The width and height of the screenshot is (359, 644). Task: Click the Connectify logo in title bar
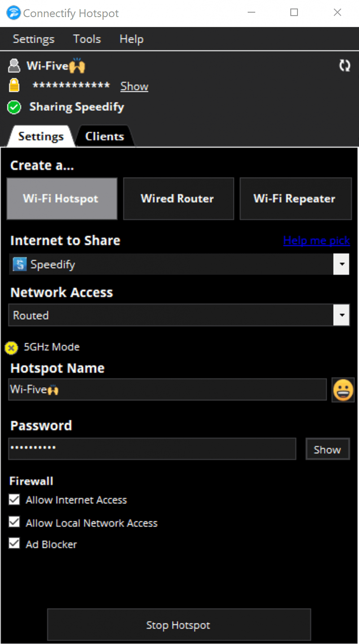[13, 13]
